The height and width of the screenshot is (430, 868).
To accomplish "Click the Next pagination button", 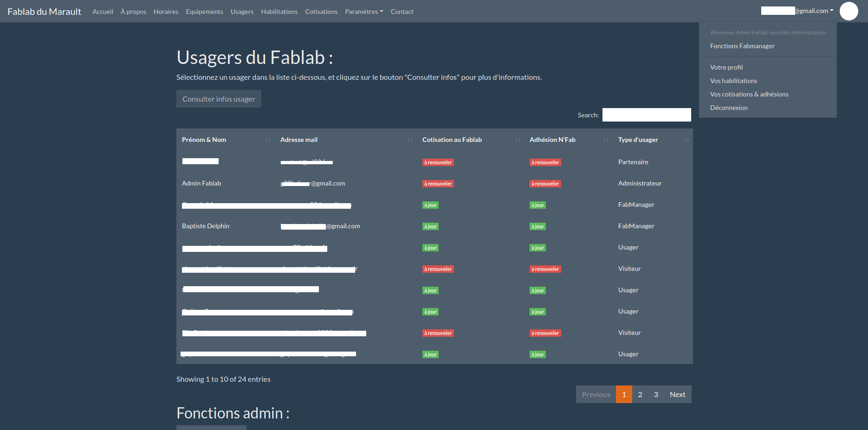I will (x=677, y=394).
